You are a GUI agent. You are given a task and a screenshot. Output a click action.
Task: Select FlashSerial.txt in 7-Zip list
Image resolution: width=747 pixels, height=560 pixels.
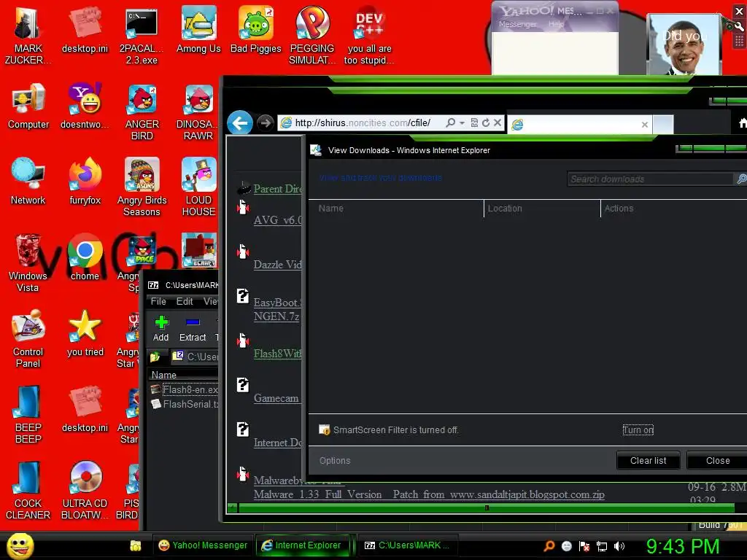(x=185, y=404)
